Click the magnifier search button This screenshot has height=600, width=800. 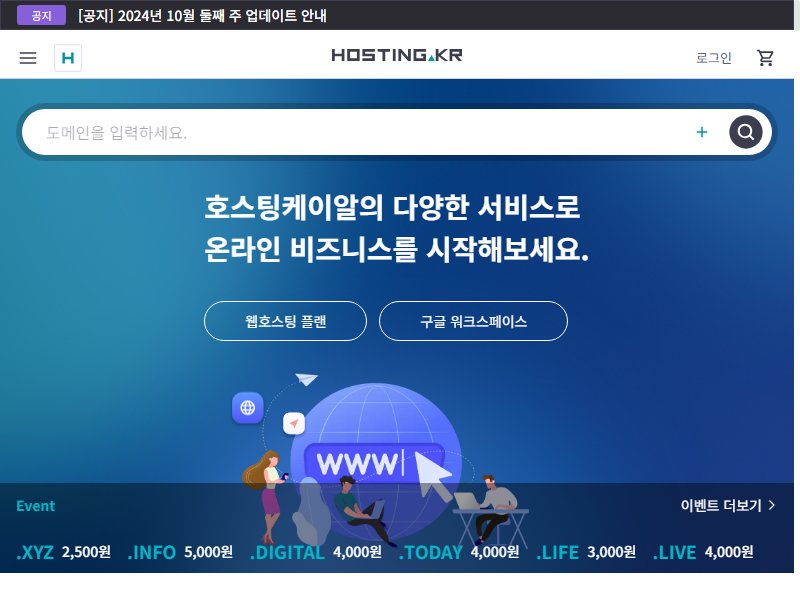click(745, 132)
